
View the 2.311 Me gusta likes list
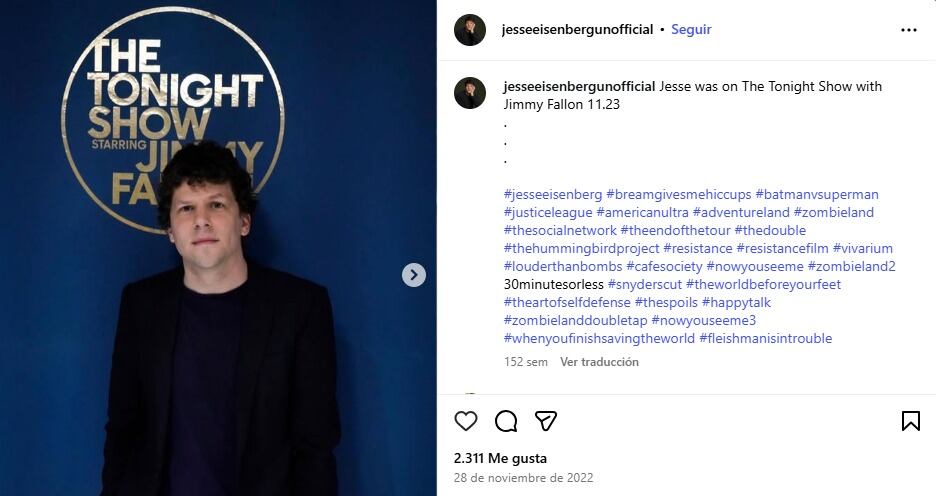coord(500,458)
